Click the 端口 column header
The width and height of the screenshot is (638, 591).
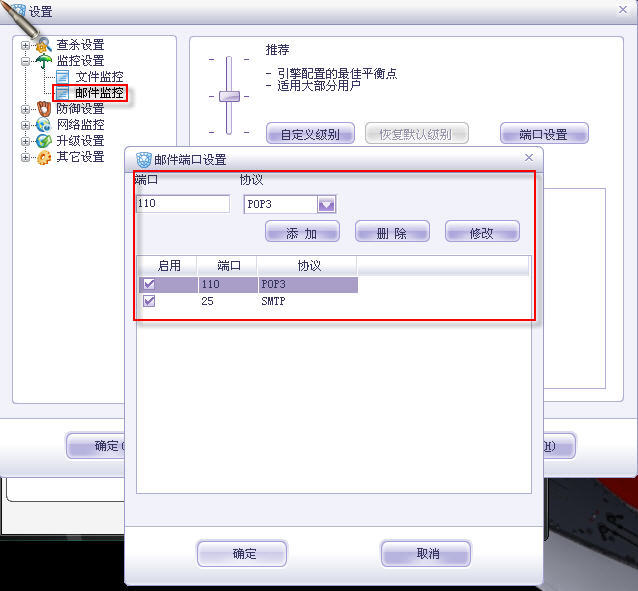(x=228, y=266)
